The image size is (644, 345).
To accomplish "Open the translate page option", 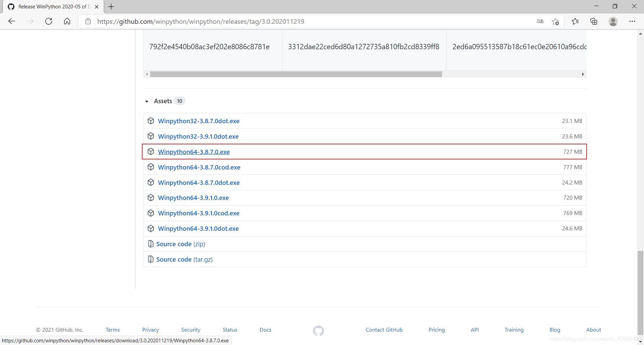I will point(540,21).
